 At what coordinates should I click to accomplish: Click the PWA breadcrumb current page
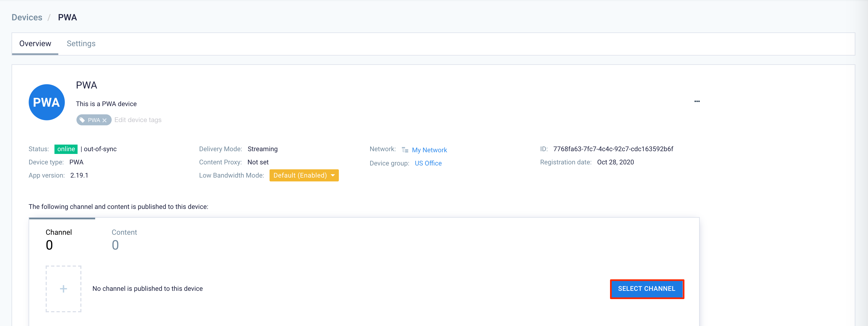click(x=67, y=18)
